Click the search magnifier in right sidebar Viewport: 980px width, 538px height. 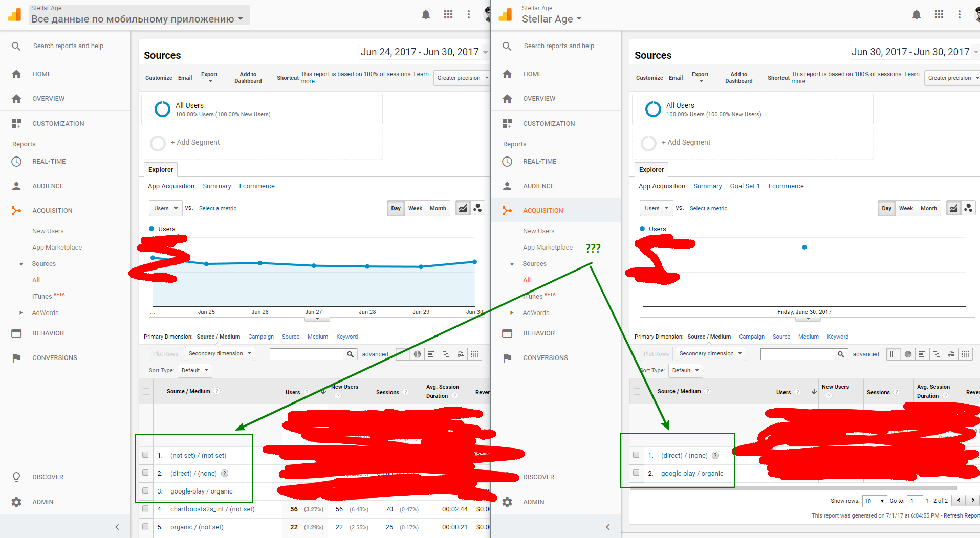pyautogui.click(x=507, y=46)
